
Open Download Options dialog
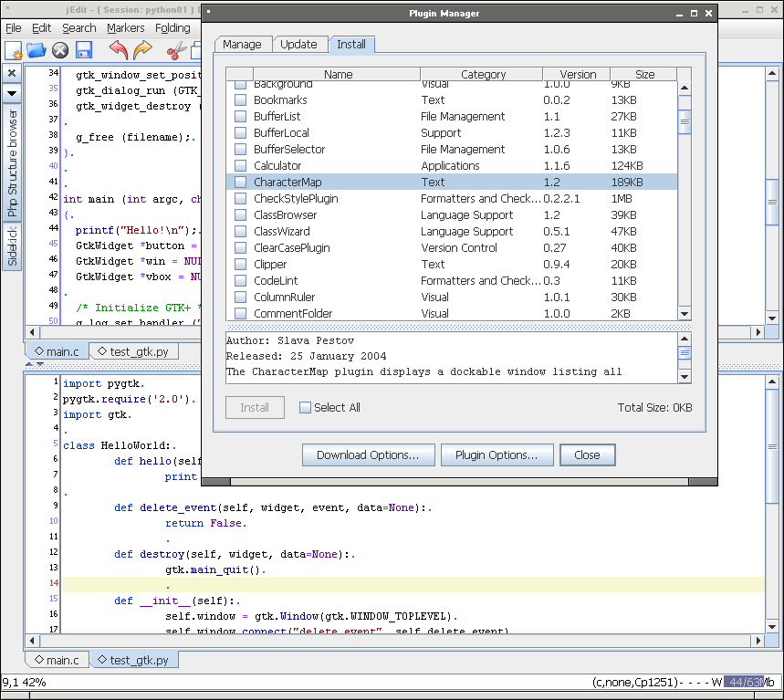[x=369, y=455]
